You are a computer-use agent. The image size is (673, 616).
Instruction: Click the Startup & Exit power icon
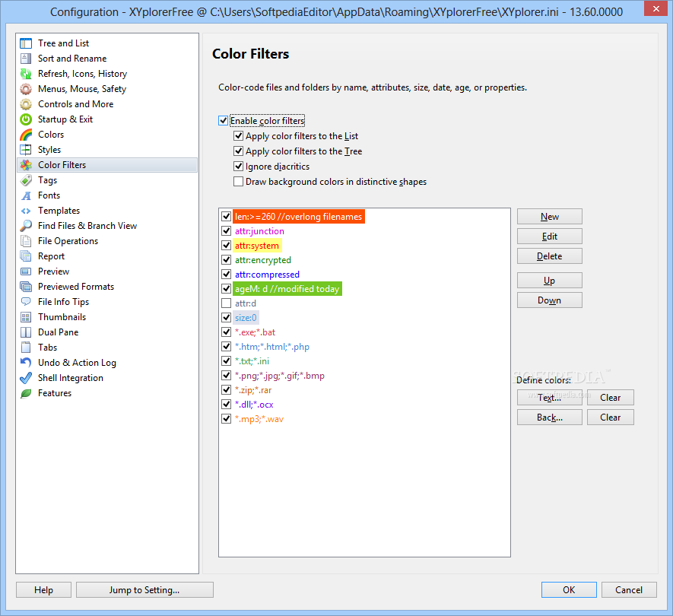26,119
